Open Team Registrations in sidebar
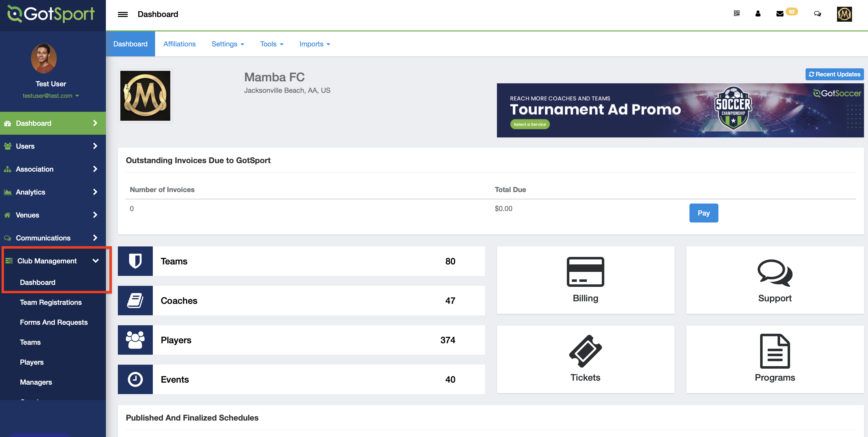 click(x=50, y=302)
